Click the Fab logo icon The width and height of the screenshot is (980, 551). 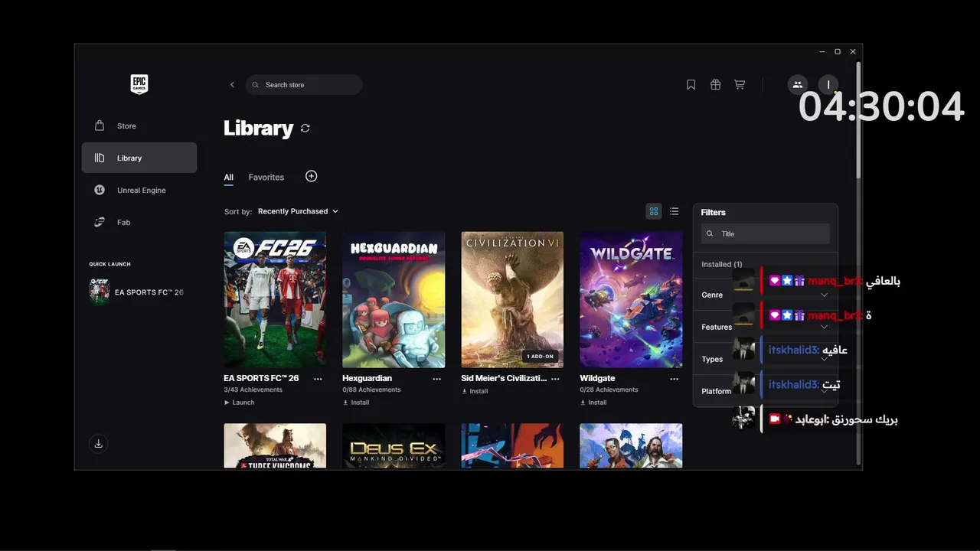100,222
